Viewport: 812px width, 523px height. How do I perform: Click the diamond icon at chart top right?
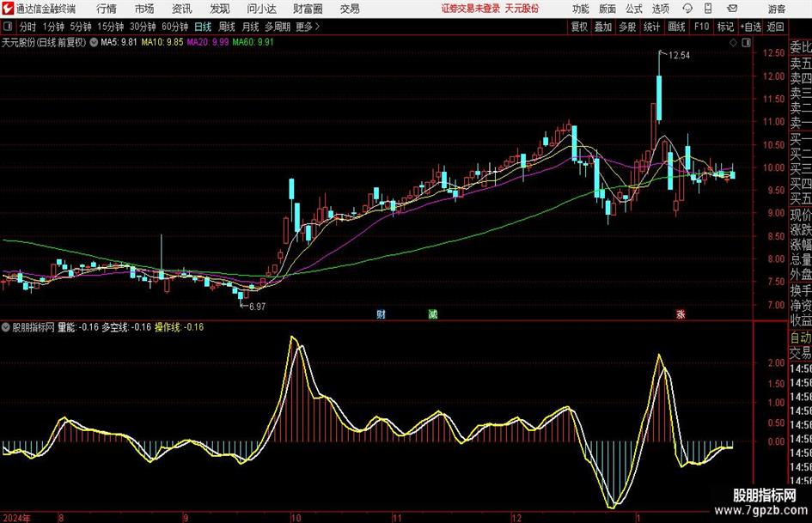[x=733, y=43]
